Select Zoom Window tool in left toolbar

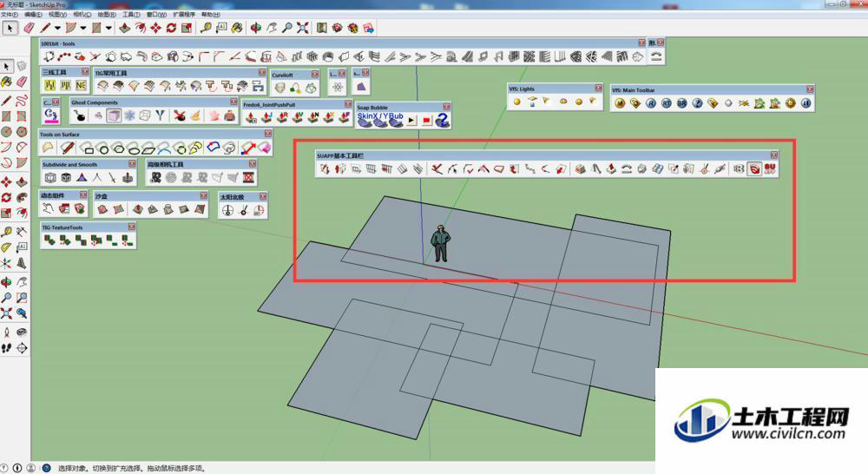pos(22,298)
